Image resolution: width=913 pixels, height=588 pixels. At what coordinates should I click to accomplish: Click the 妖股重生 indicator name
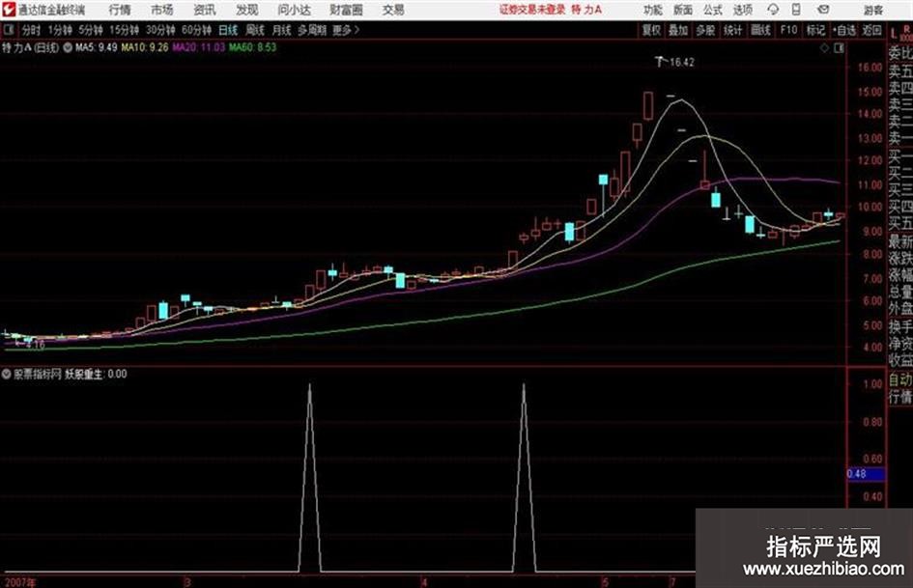point(84,375)
